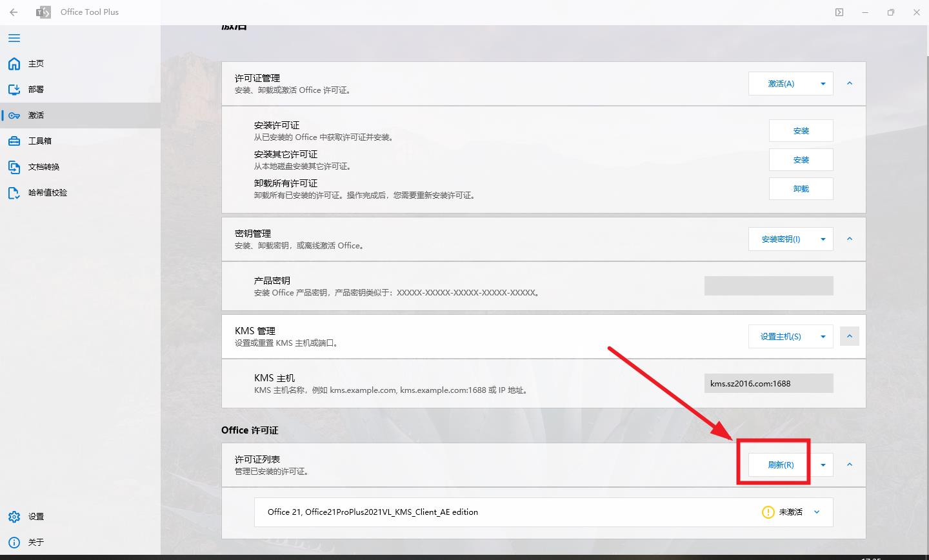Click the 产品密钥 input box

click(768, 285)
